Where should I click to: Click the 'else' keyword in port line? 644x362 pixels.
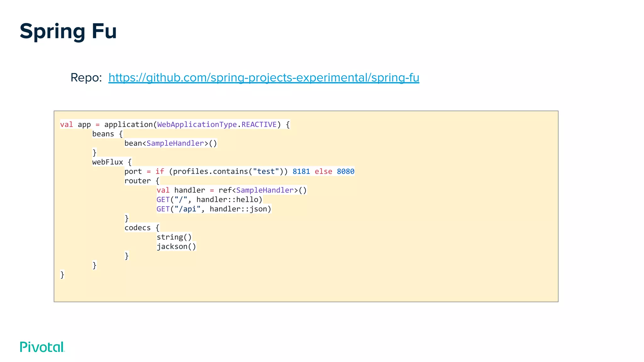point(323,171)
